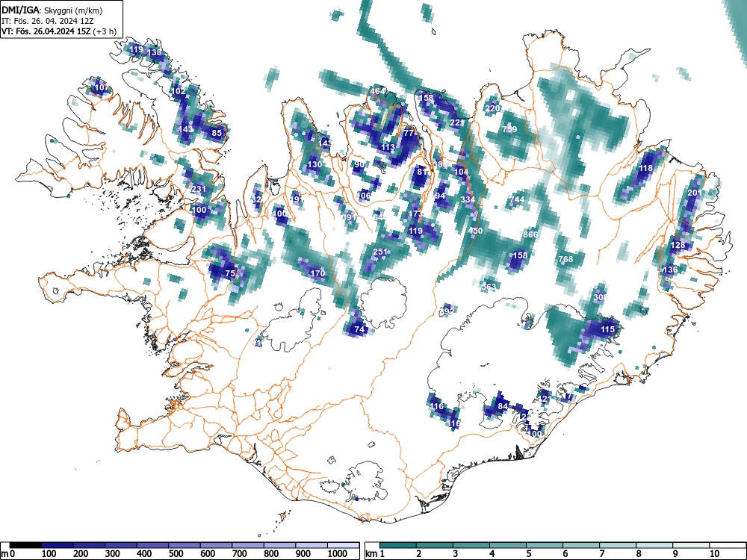Click the visibility value 81 on the map
Image resolution: width=747 pixels, height=560 pixels.
click(x=422, y=172)
